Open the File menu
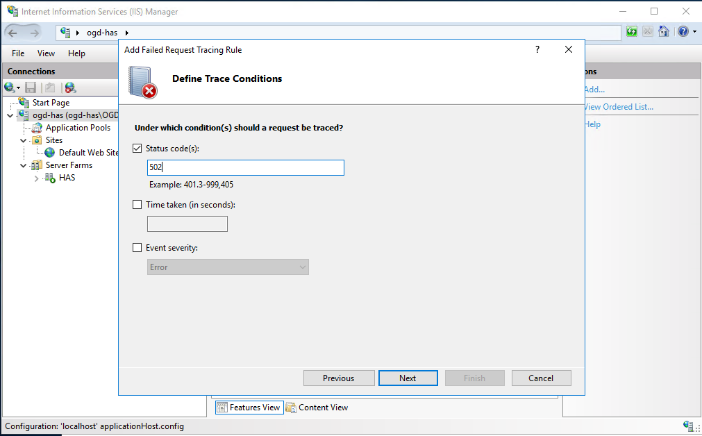This screenshot has width=702, height=436. (18, 53)
